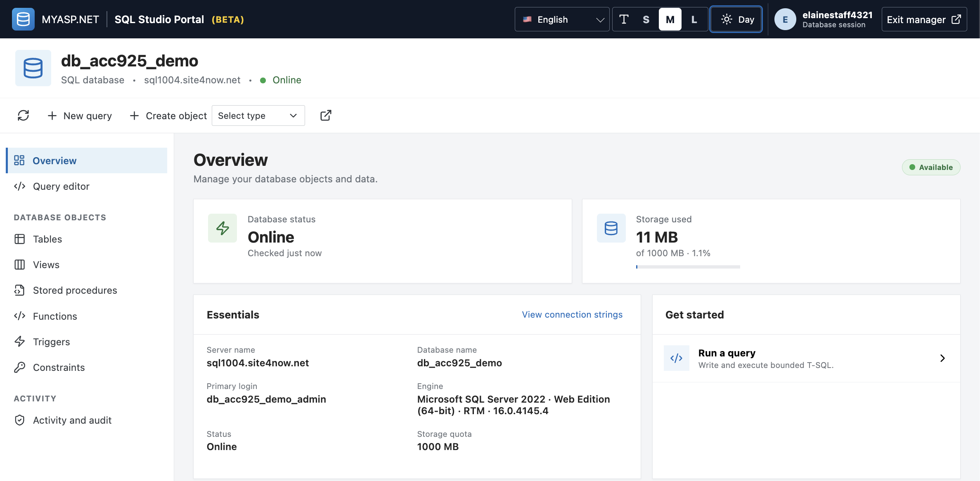Screen dimensions: 980x481
Task: Click the plus icon beside New query
Action: pyautogui.click(x=52, y=116)
